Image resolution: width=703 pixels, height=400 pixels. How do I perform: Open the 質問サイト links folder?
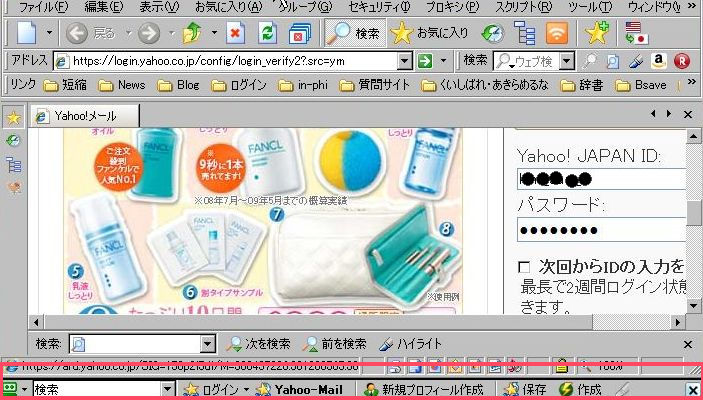click(x=374, y=85)
